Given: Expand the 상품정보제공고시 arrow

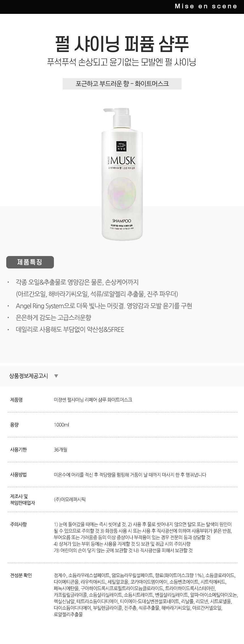Looking at the screenshot, I should [56, 376].
